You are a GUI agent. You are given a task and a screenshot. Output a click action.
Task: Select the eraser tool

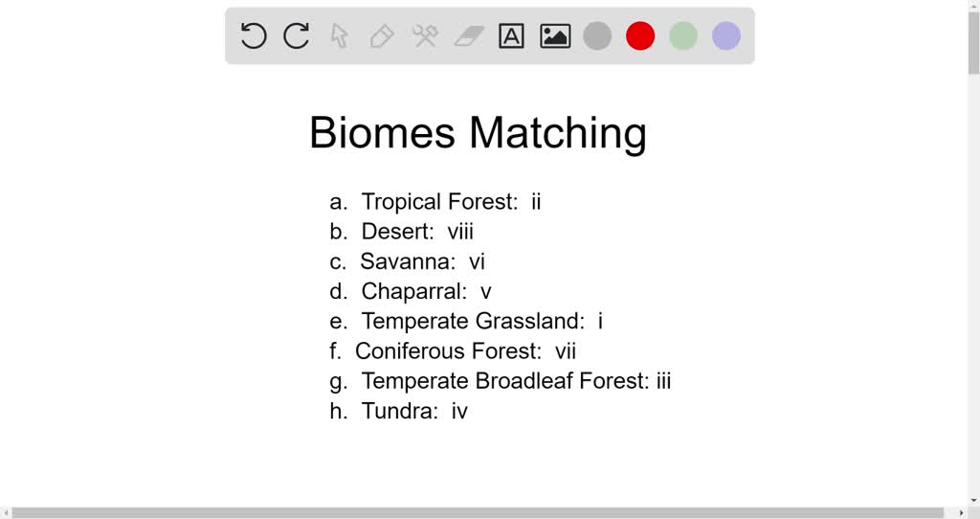(469, 36)
